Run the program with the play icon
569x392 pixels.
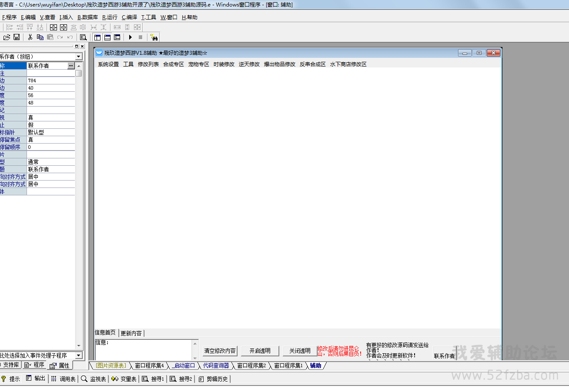tap(130, 37)
